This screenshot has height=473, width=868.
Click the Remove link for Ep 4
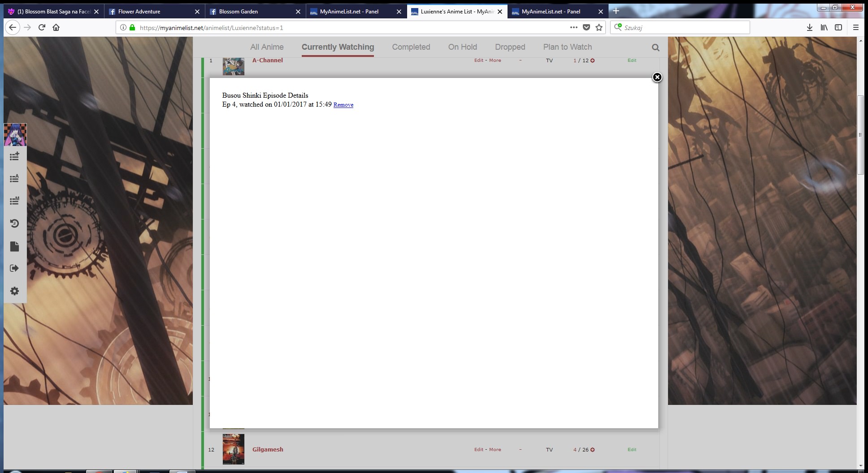tap(343, 105)
